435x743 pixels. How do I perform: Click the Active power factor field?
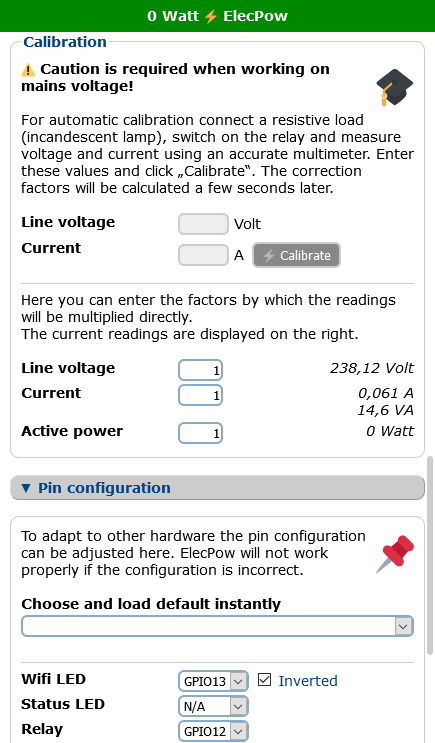[200, 433]
